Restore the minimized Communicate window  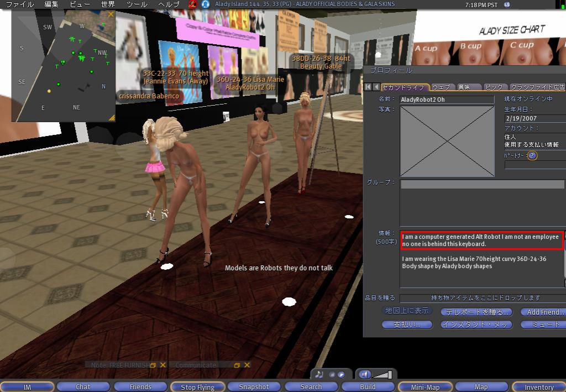(x=237, y=365)
